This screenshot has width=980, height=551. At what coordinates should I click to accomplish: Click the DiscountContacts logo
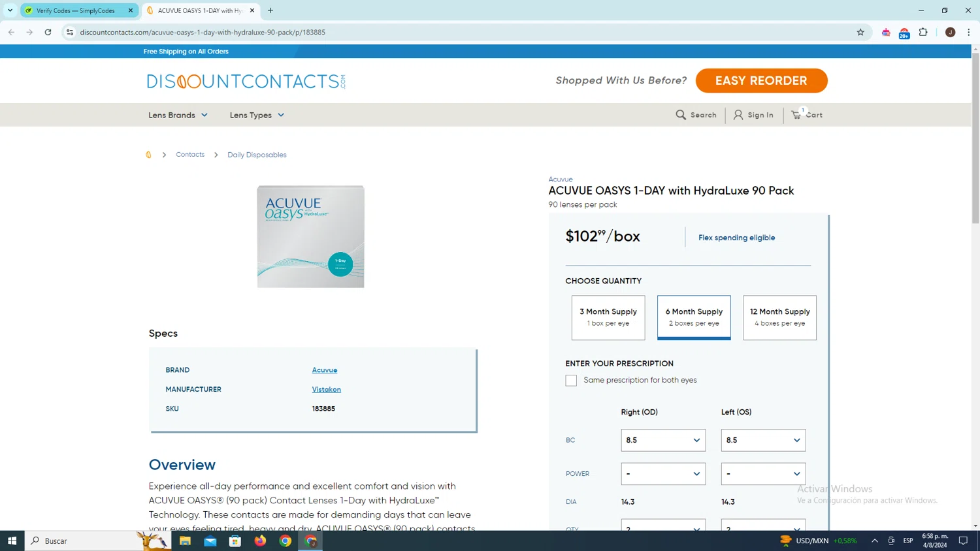pos(246,81)
